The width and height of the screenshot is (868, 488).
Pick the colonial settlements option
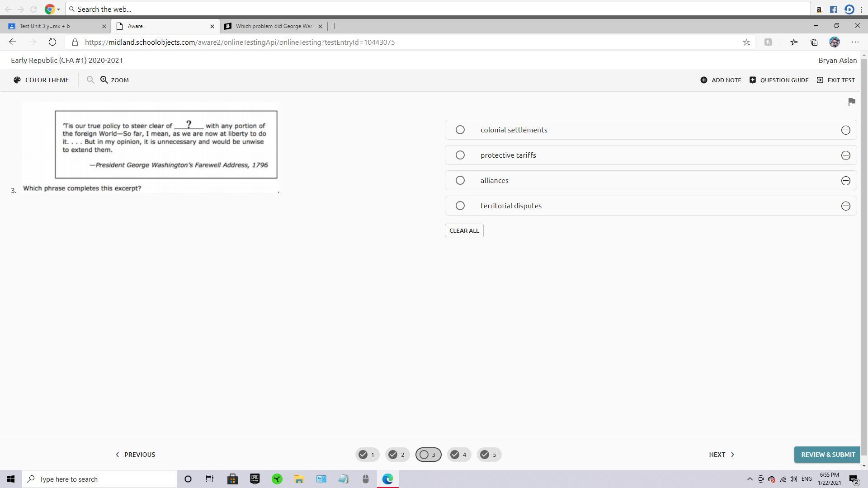tap(460, 130)
